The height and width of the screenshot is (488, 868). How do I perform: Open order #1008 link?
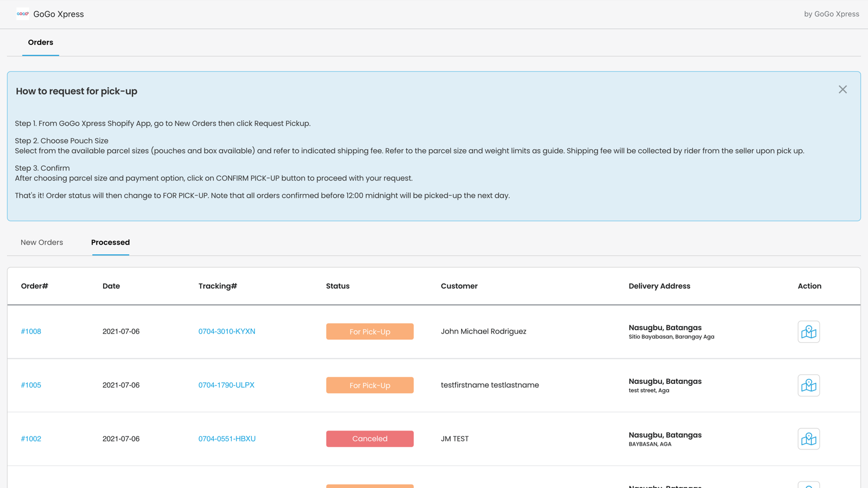coord(31,331)
